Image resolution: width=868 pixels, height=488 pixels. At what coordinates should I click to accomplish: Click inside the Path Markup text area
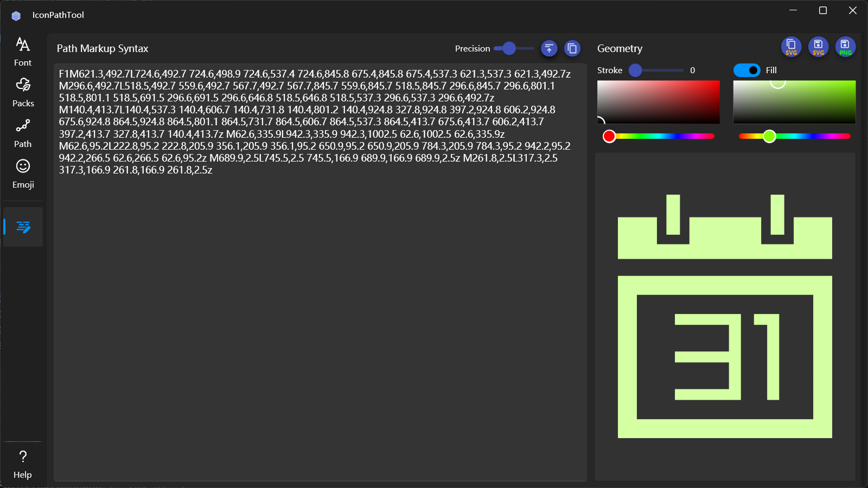pyautogui.click(x=320, y=325)
